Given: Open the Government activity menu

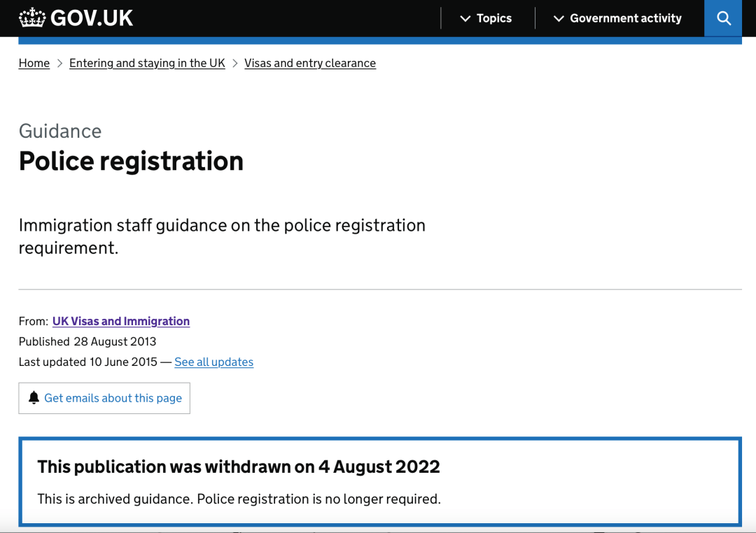Looking at the screenshot, I should pyautogui.click(x=617, y=18).
